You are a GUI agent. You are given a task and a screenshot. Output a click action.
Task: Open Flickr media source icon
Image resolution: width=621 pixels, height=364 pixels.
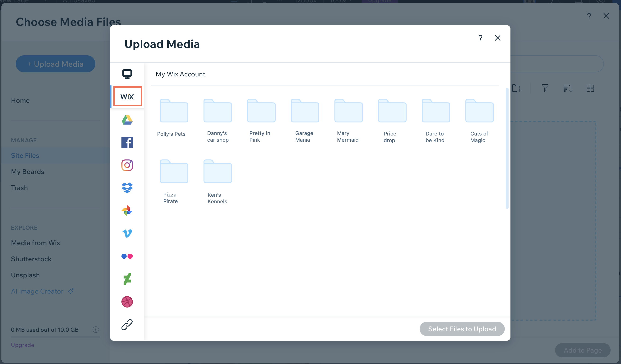pos(127,256)
